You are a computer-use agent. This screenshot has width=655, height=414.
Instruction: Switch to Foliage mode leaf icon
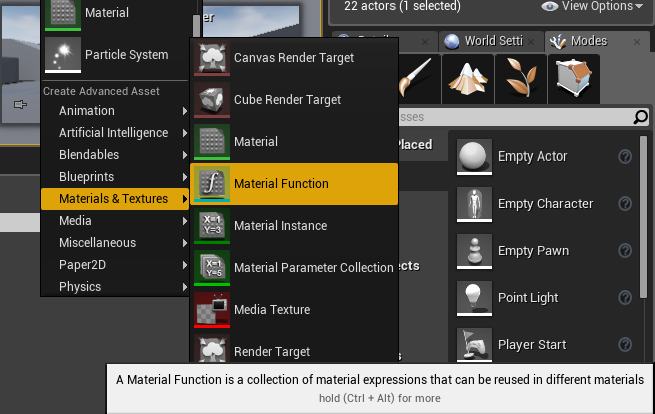click(521, 79)
